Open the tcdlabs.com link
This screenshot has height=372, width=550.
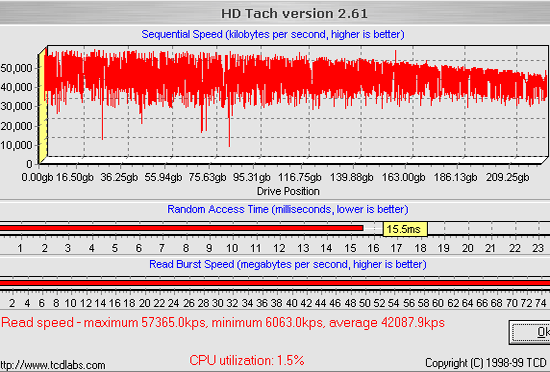pos(53,365)
